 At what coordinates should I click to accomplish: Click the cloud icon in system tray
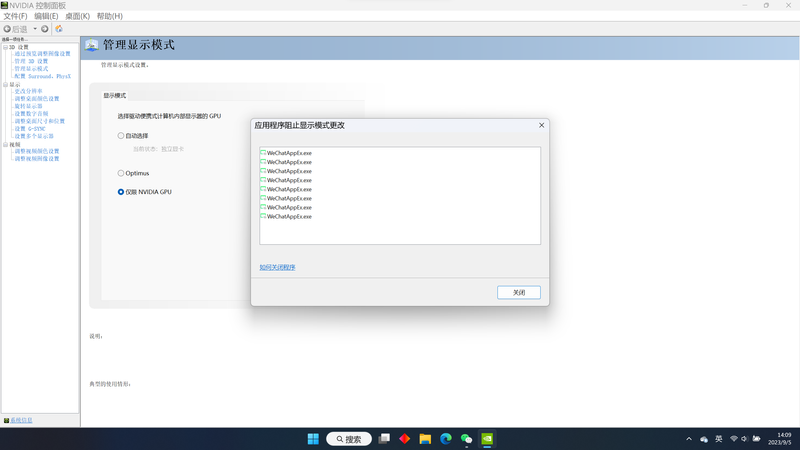point(704,439)
